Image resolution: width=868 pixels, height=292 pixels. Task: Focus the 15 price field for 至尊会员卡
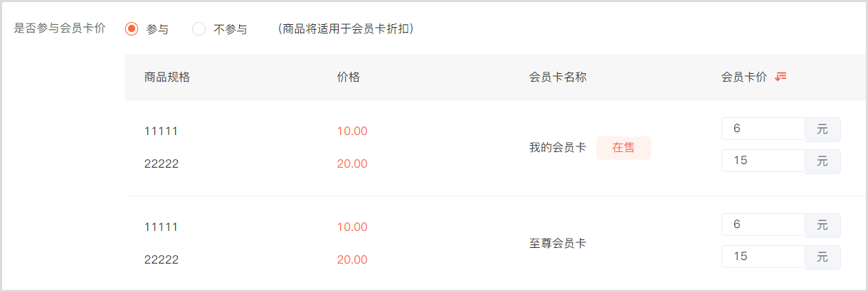click(763, 256)
